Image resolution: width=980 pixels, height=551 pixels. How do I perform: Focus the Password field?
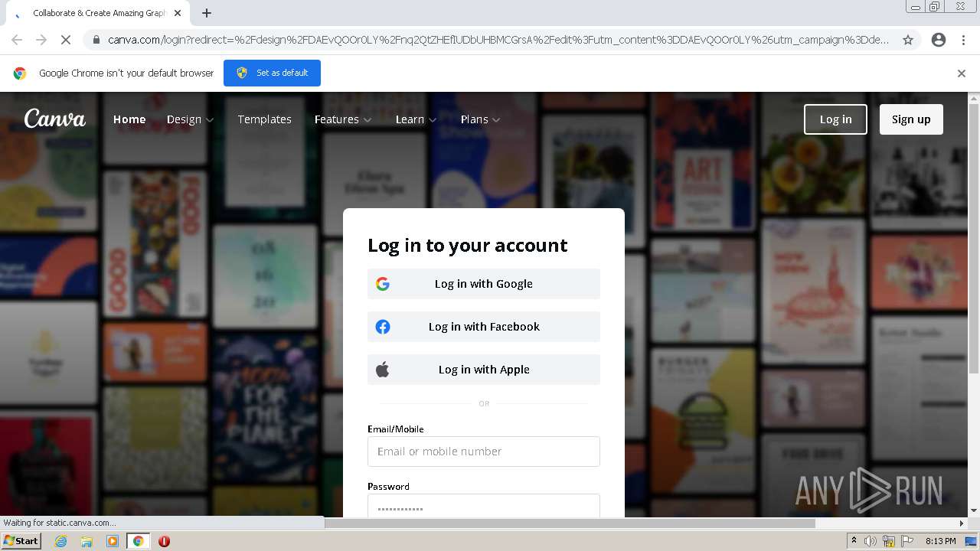pyautogui.click(x=484, y=506)
